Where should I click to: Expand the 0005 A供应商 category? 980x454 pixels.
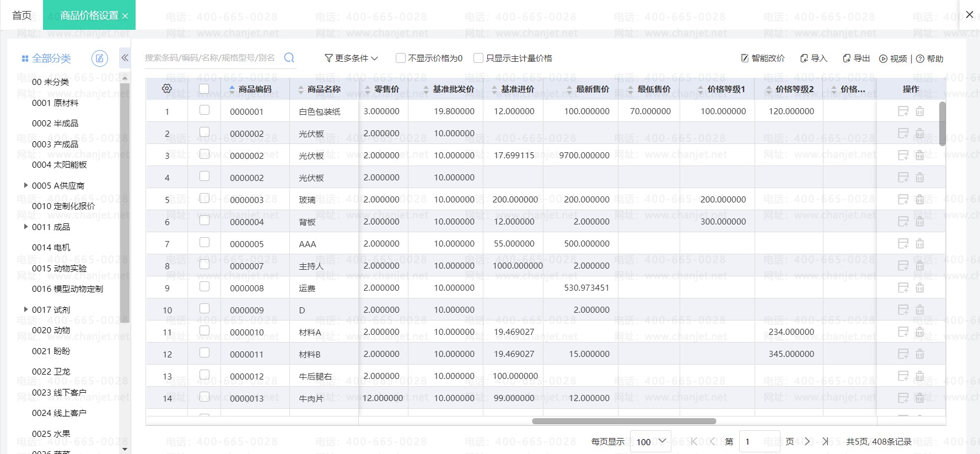(25, 185)
